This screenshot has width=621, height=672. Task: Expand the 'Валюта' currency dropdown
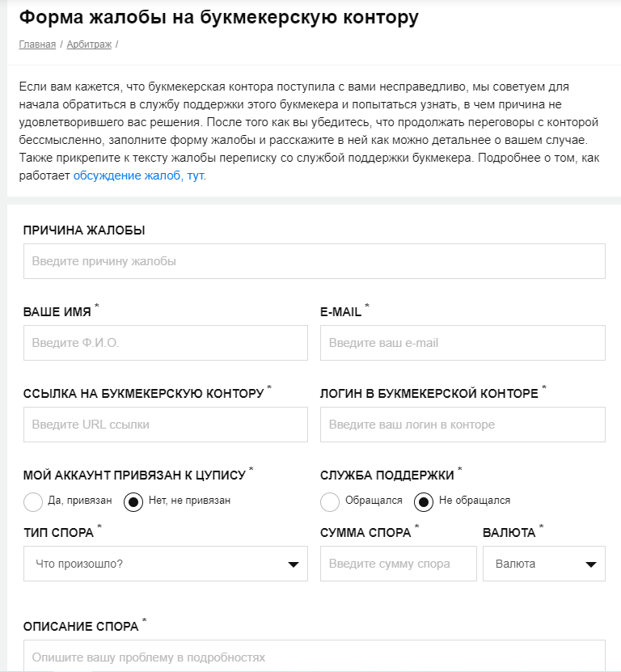544,564
